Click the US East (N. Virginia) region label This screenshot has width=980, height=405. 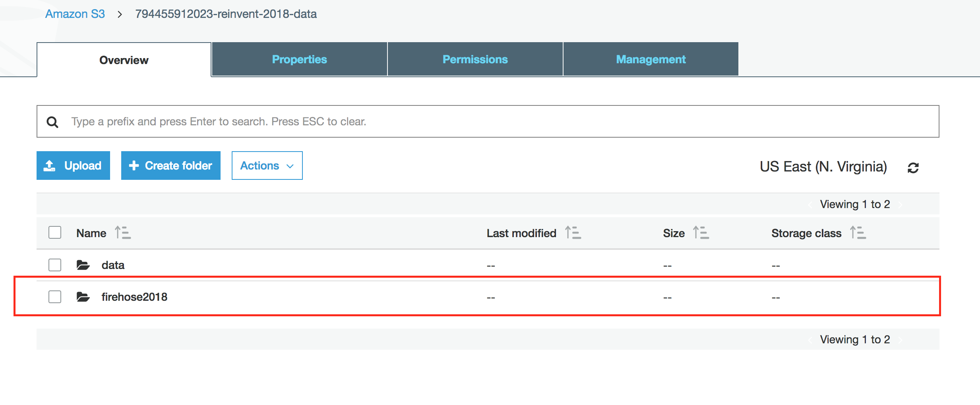(823, 166)
